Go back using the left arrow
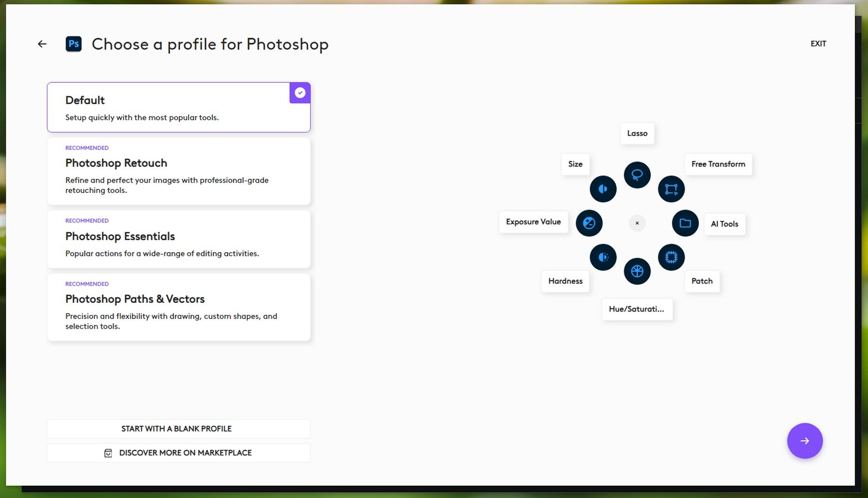The height and width of the screenshot is (498, 868). [42, 44]
